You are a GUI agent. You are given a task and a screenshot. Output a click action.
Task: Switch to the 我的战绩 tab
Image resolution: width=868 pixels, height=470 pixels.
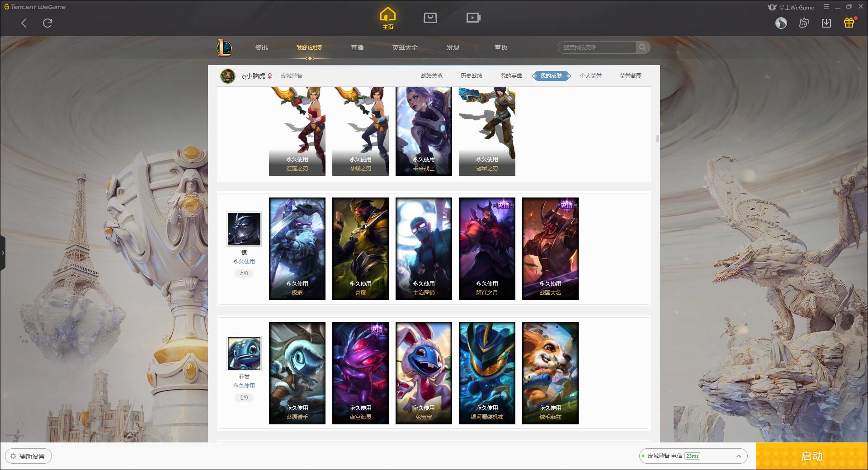tap(309, 47)
